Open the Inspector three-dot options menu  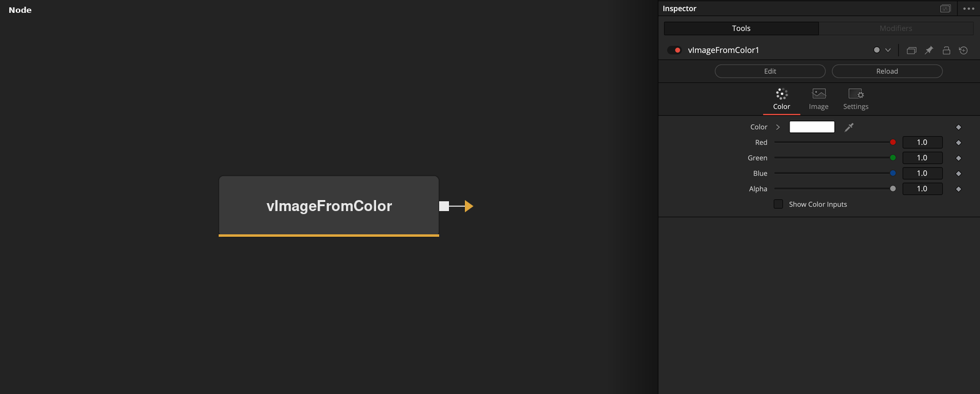968,9
